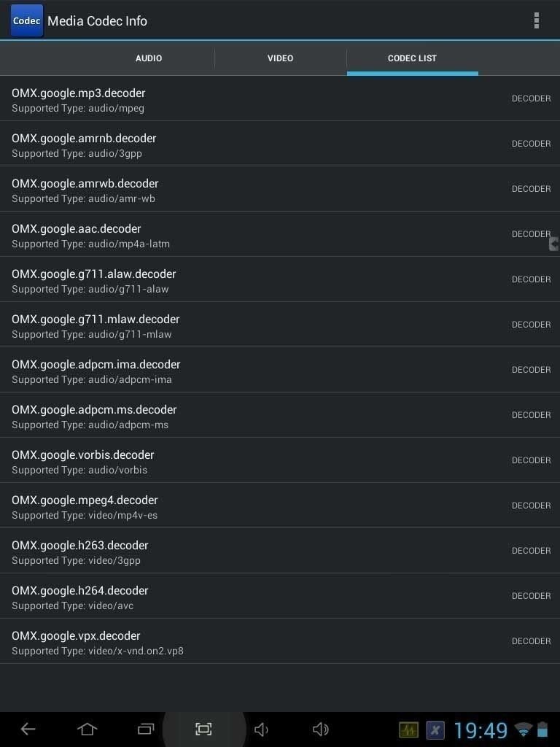Lower volume with the small speaker icon
560x747 pixels.
click(261, 729)
